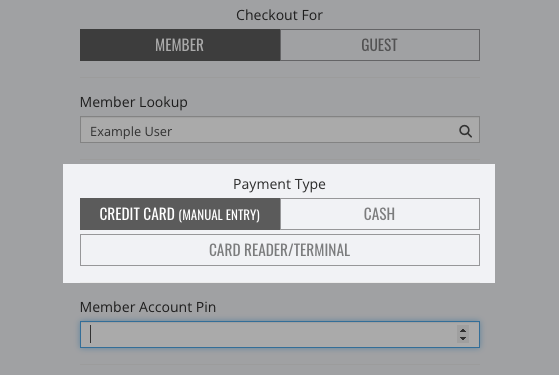Click the 'Example User' text in lookup
The width and height of the screenshot is (559, 375).
[131, 132]
